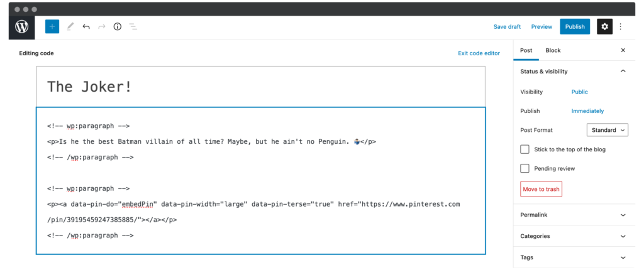Select the pencil Tools icon

(x=70, y=26)
